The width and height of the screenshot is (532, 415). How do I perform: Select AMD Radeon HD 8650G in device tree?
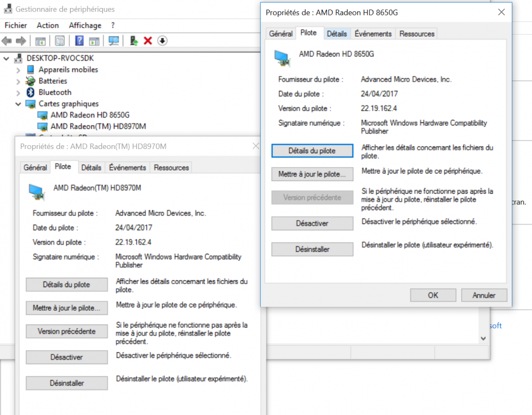[x=90, y=115]
